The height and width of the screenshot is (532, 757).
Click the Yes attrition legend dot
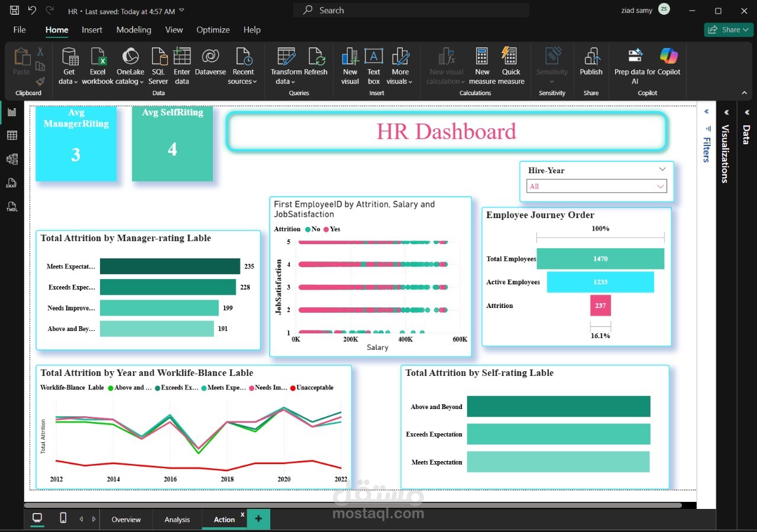coord(326,229)
